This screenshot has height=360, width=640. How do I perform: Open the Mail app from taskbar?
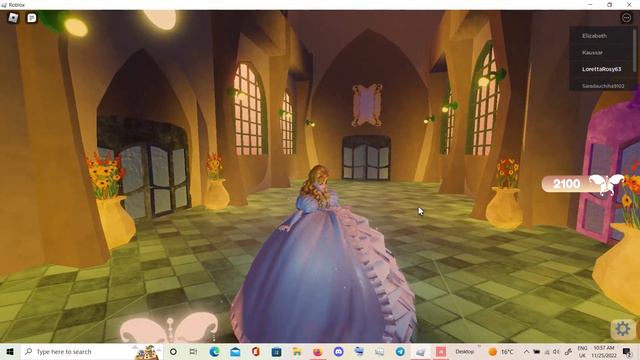(235, 351)
